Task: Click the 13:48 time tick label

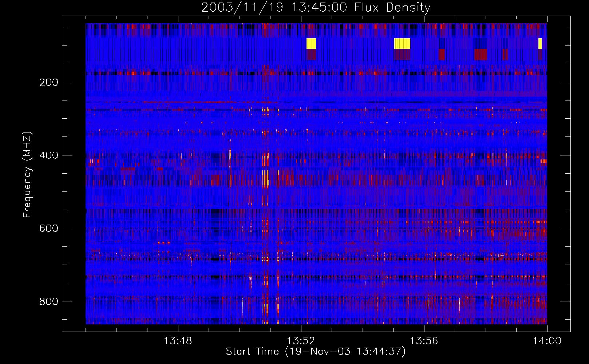Action: (178, 341)
